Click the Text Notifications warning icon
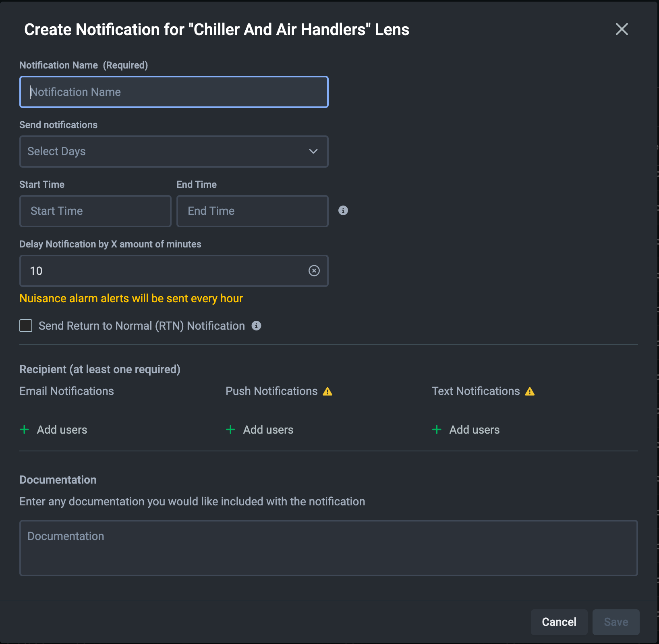This screenshot has height=644, width=659. (x=530, y=391)
